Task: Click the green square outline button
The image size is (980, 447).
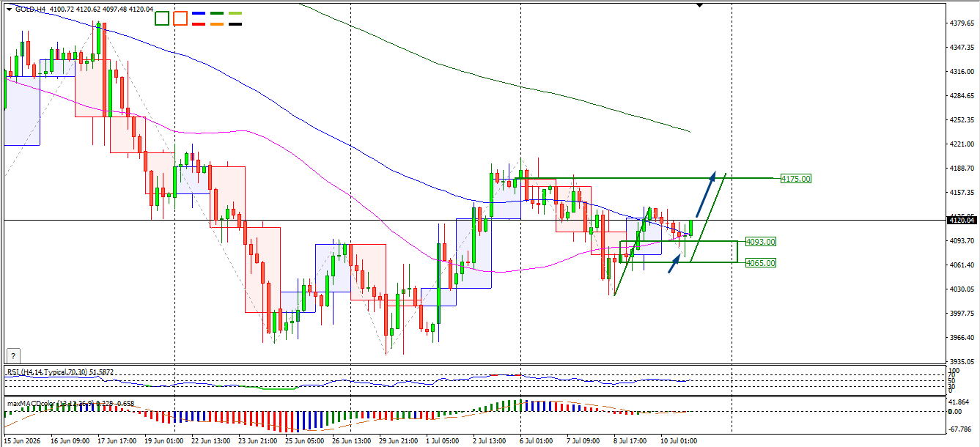Action: (162, 18)
